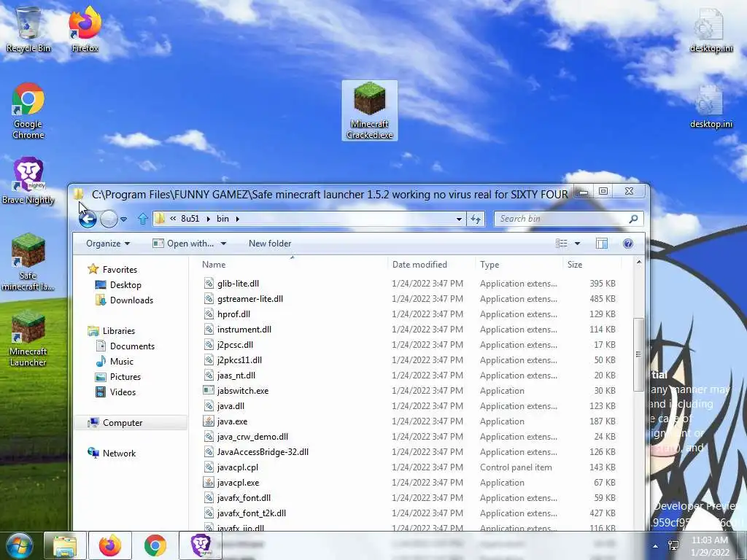Viewport: 747px width, 560px height.
Task: Go back with the Explorer back arrow
Action: click(x=88, y=219)
